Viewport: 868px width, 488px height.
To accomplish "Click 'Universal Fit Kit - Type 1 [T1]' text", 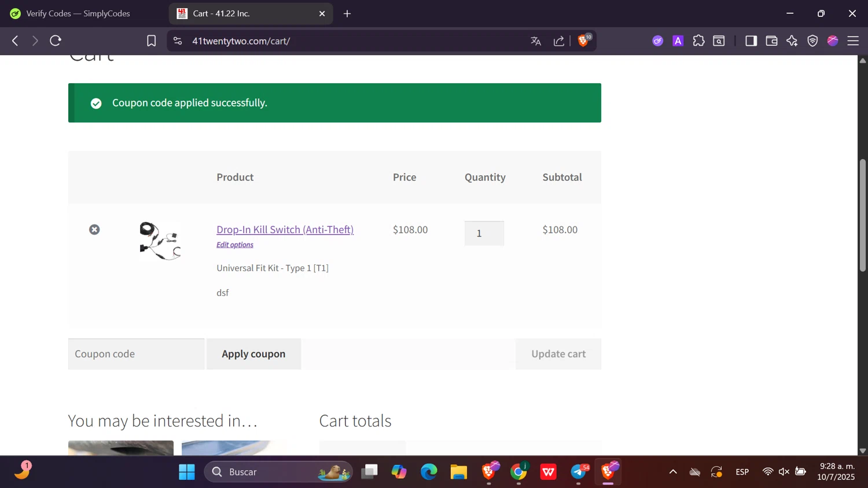I will click(x=273, y=268).
